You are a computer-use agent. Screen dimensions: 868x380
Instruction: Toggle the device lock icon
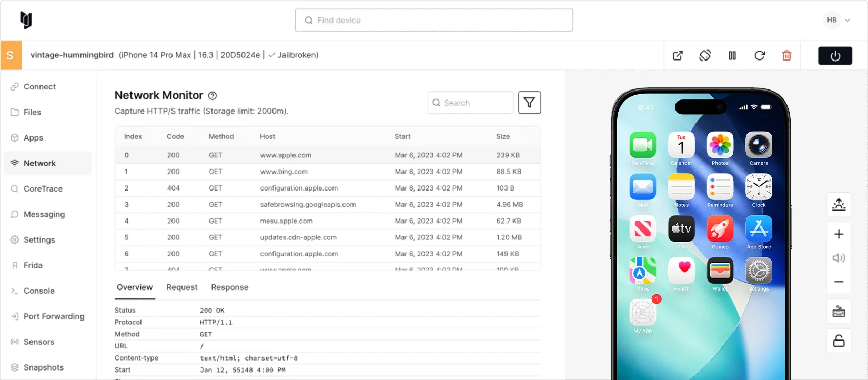(839, 341)
